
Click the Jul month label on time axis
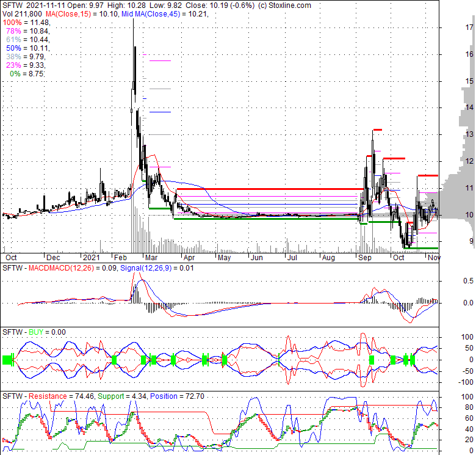(x=292, y=258)
